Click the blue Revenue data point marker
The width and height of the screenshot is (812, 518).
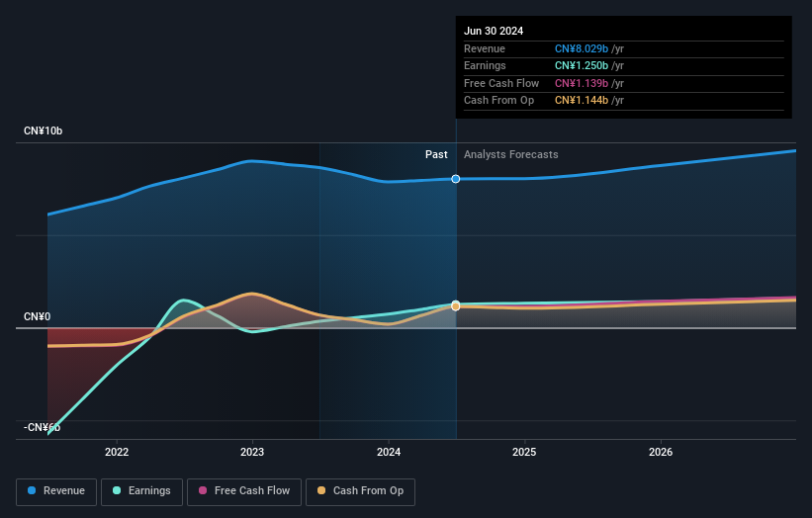[456, 179]
